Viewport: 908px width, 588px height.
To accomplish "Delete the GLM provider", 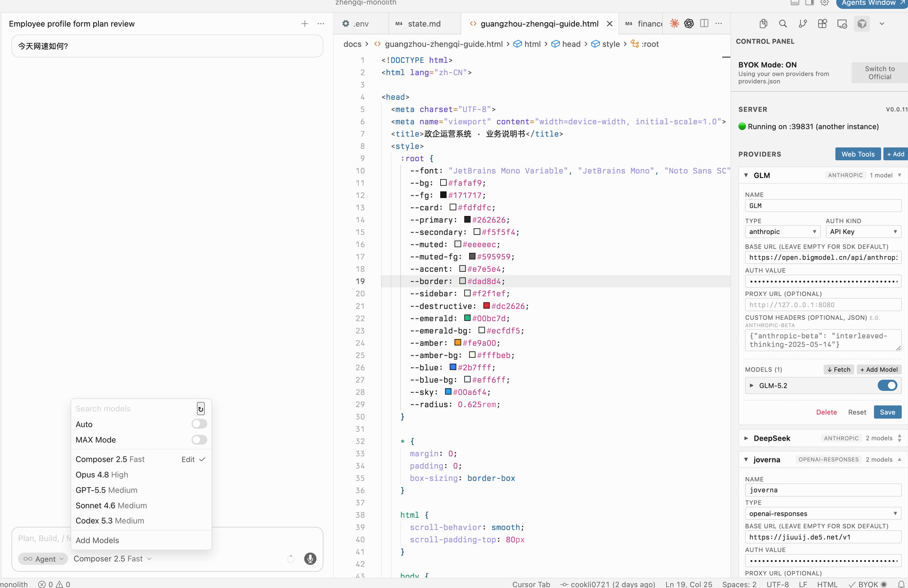I will 827,412.
